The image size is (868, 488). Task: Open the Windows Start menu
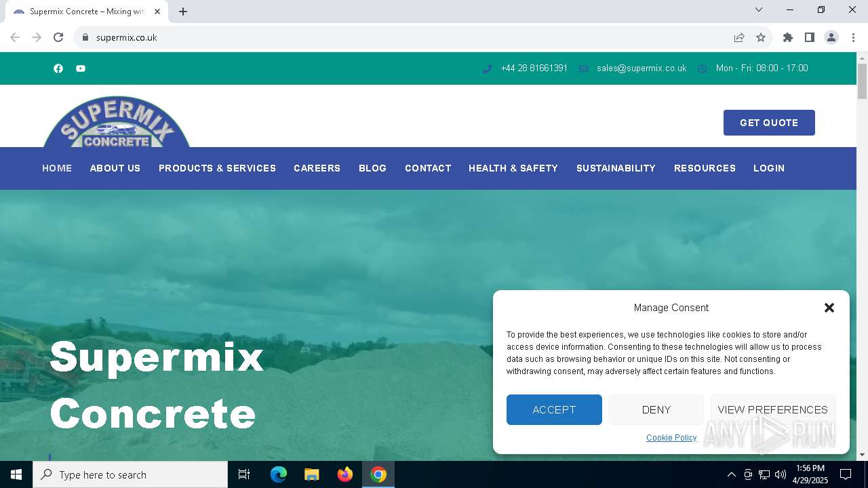[x=16, y=474]
